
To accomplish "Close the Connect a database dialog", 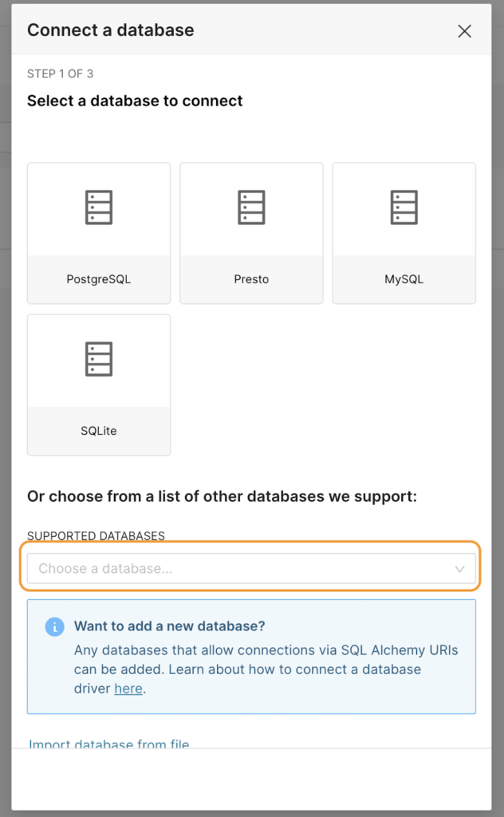I will click(464, 31).
